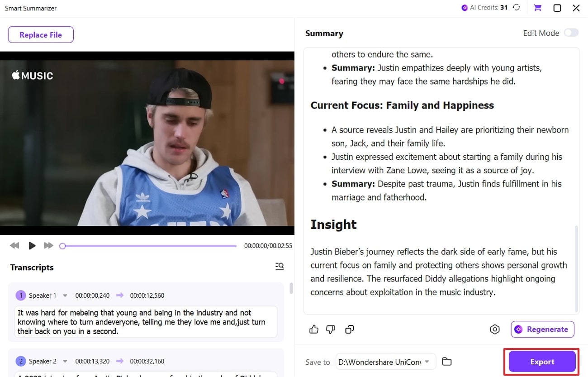
Task: Copy the summary with the copy icon
Action: coord(349,329)
